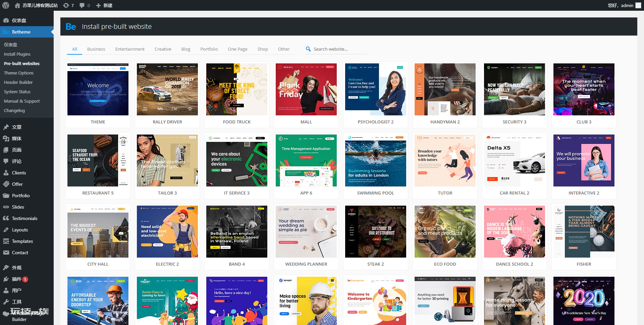Switch to the Portfolio category tab
This screenshot has height=325, width=644.
pos(209,49)
